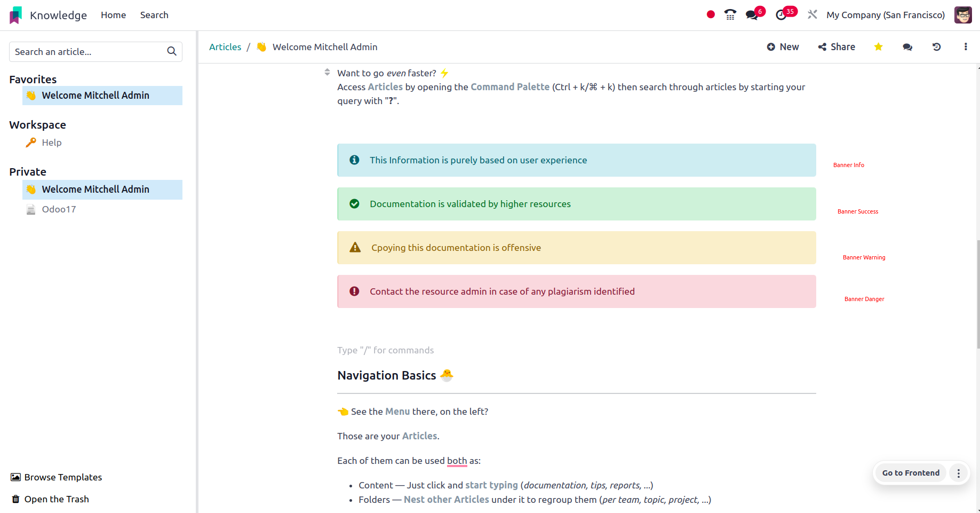The image size is (980, 513).
Task: Click the key icon next to Help
Action: 31,143
